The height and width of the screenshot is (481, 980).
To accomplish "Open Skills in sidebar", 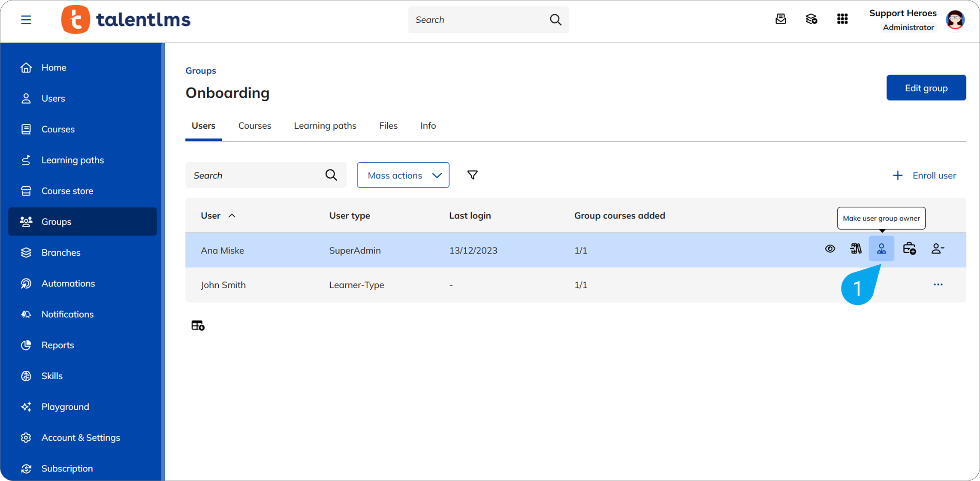I will pos(82,376).
